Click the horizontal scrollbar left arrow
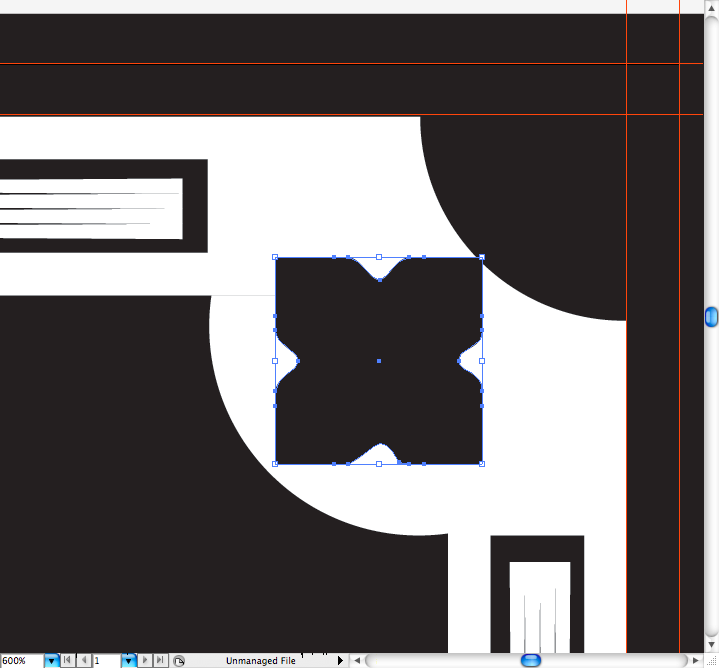The width and height of the screenshot is (719, 668). click(357, 661)
